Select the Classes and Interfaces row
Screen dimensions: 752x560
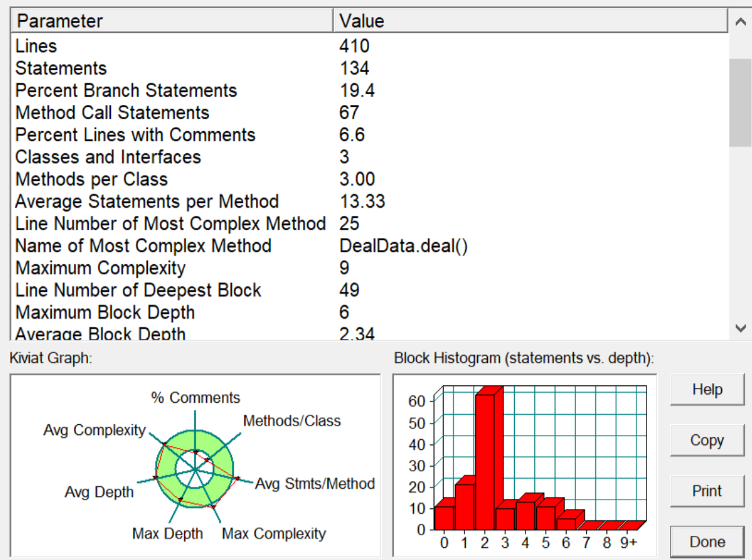[x=370, y=157]
